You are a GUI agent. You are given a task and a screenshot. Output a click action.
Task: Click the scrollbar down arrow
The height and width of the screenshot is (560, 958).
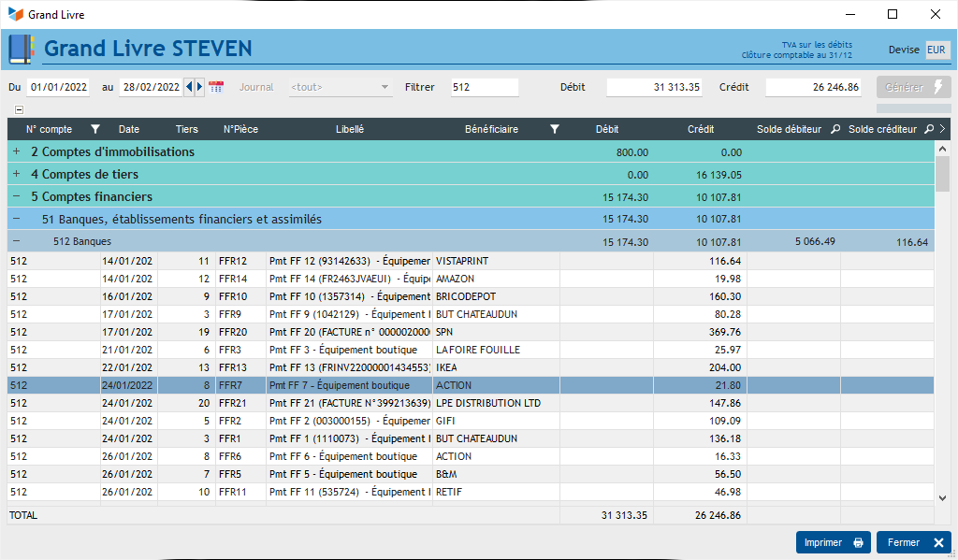[x=942, y=498]
